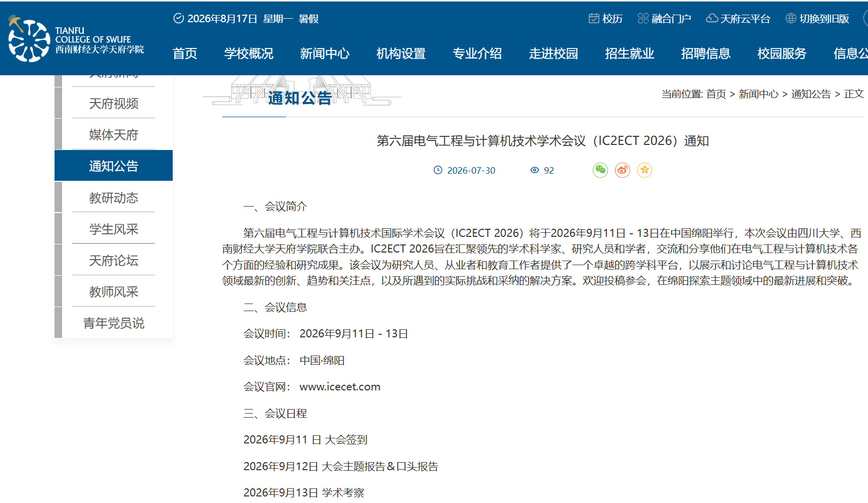
Task: Click the clock icon beside the date
Action: 178,19
